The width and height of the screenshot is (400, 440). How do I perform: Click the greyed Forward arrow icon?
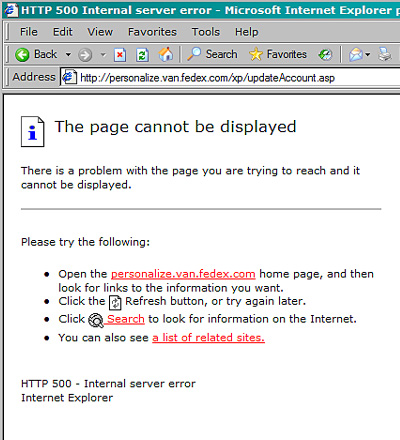(85, 55)
